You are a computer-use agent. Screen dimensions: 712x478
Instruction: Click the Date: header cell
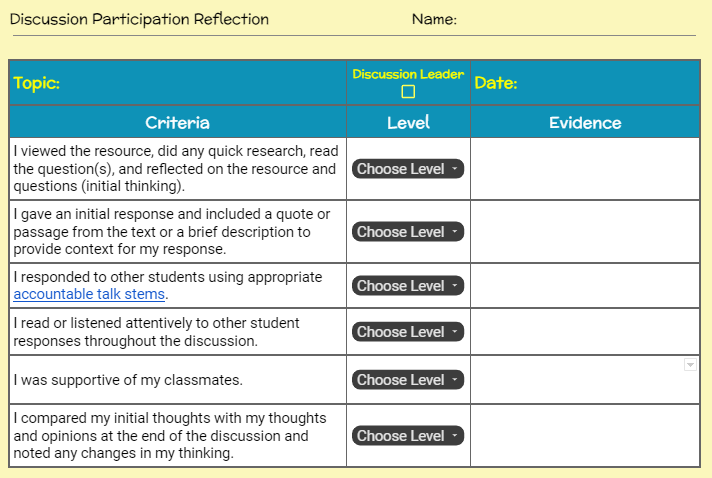click(x=585, y=83)
